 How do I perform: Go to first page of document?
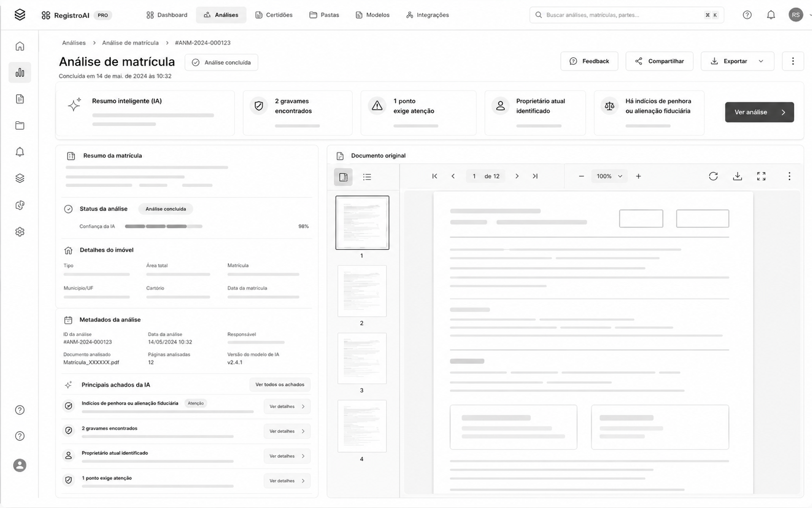[x=435, y=176]
